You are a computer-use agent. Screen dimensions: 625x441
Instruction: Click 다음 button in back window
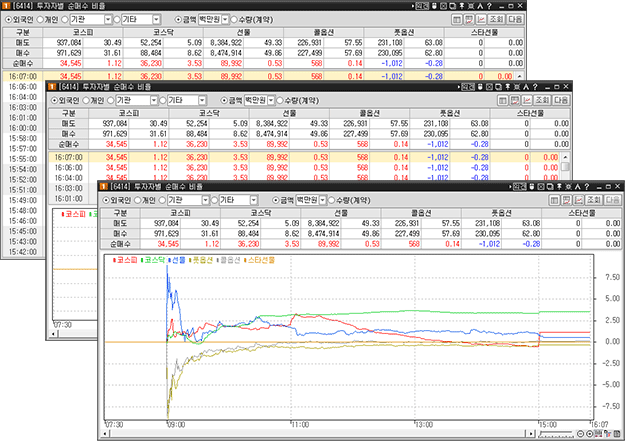tap(515, 19)
